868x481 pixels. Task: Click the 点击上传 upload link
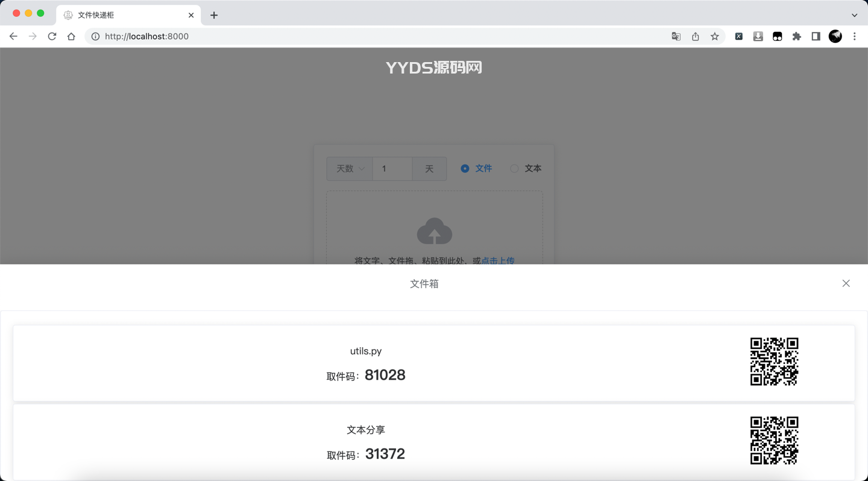tap(497, 261)
